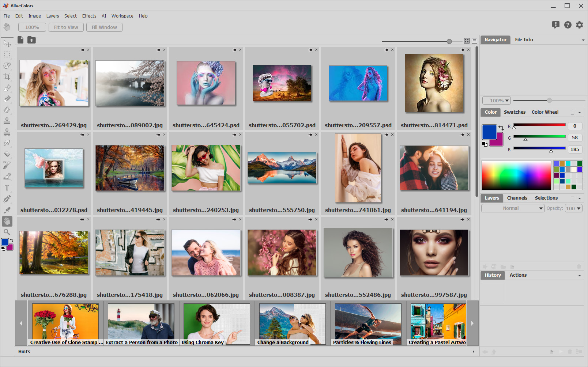Open the Using Chroma Key tutorial
Viewport: 588px width, 367px height.
click(x=217, y=324)
